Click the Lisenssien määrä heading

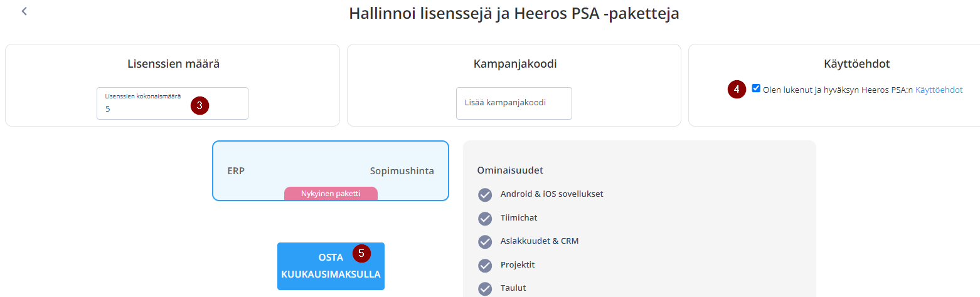click(173, 64)
